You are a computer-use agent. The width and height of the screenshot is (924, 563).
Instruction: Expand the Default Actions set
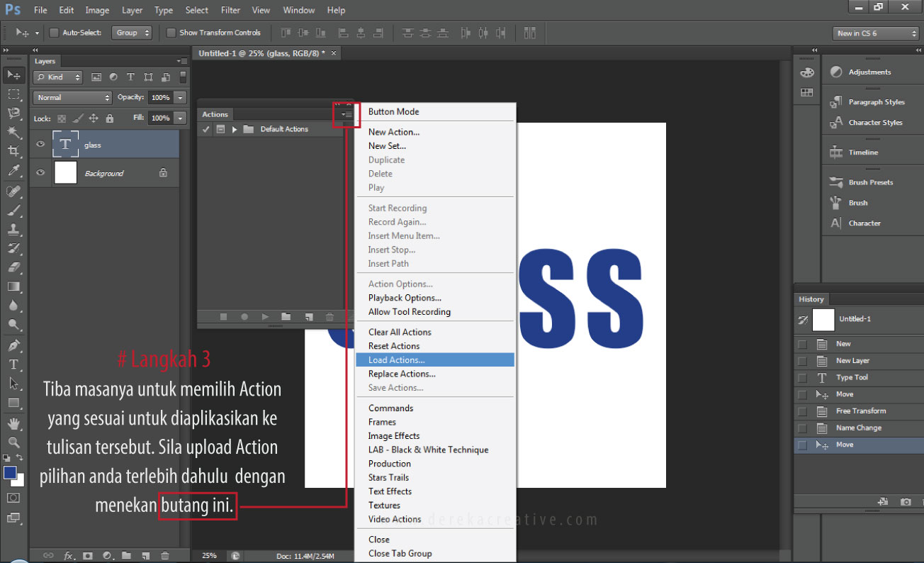(235, 130)
